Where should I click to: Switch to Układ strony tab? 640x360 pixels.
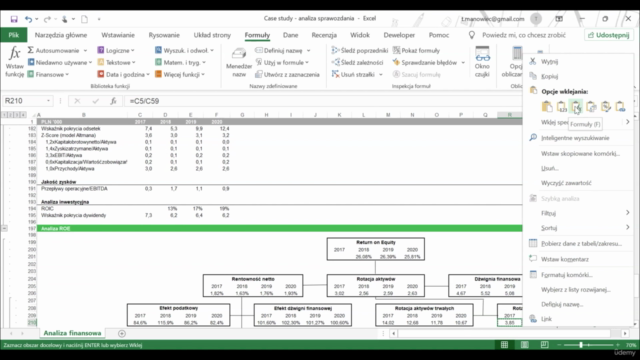click(212, 35)
